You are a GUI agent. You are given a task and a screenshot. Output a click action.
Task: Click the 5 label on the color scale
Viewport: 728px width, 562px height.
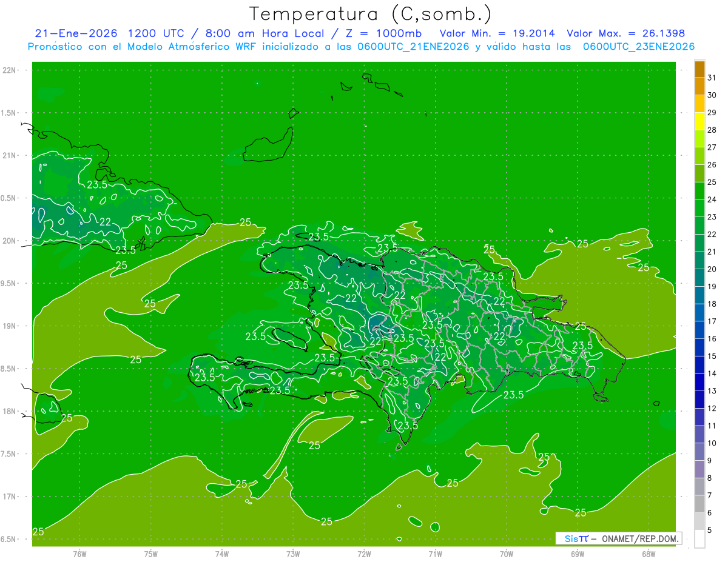(710, 530)
